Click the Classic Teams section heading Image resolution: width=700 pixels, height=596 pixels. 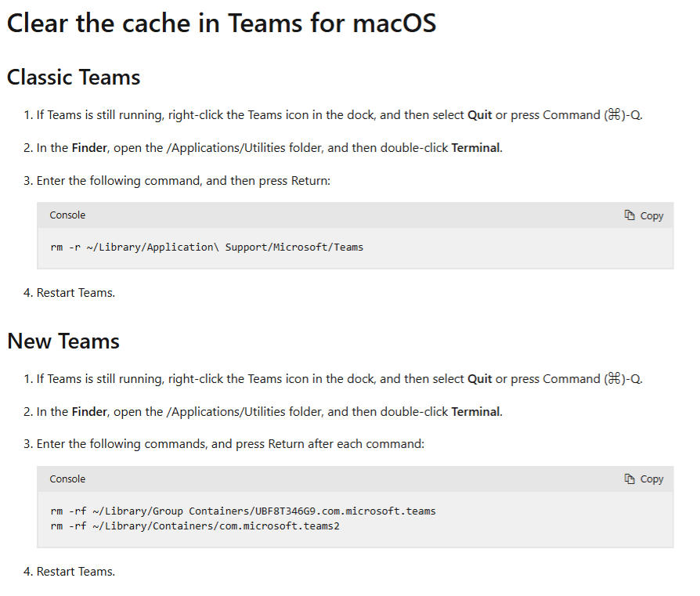(x=74, y=78)
